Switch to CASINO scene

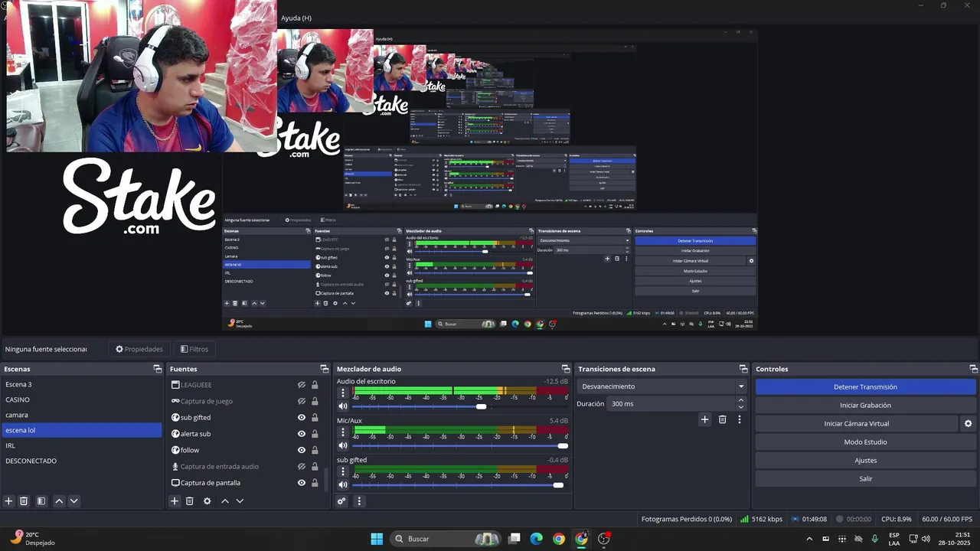pyautogui.click(x=81, y=399)
